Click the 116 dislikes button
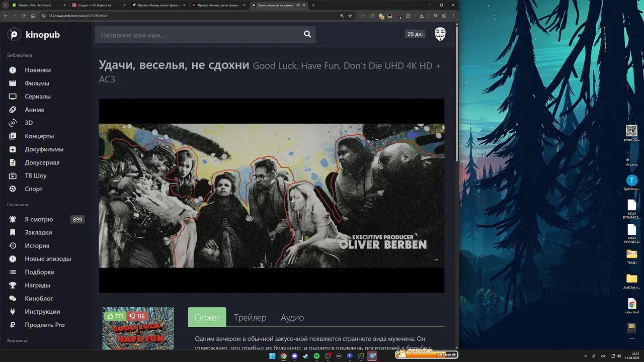The width and height of the screenshot is (644, 362). pos(137,316)
